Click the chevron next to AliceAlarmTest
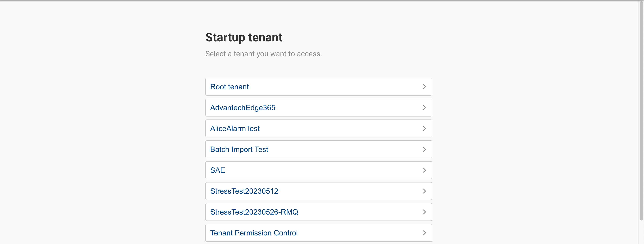The image size is (644, 244). pyautogui.click(x=424, y=128)
